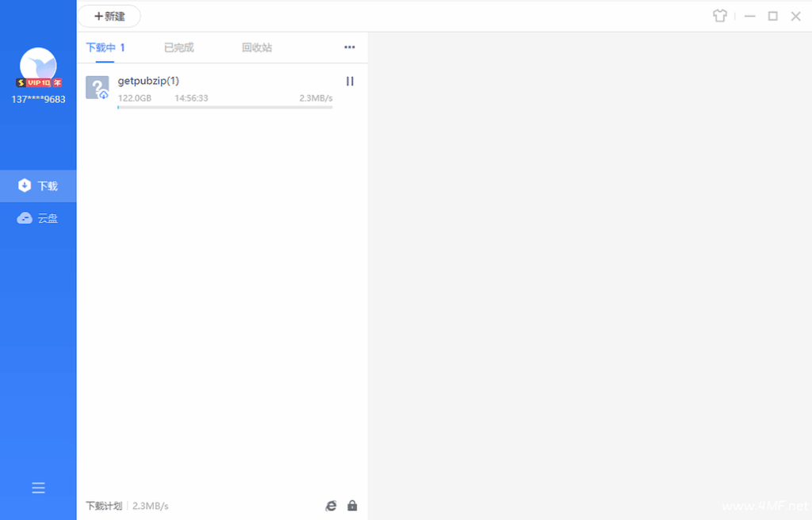812x520 pixels.
Task: Select 下载 in the left sidebar
Action: pyautogui.click(x=38, y=185)
